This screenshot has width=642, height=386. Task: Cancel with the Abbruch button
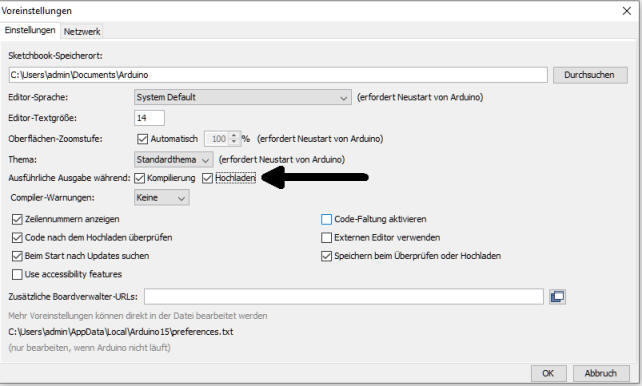pos(601,373)
